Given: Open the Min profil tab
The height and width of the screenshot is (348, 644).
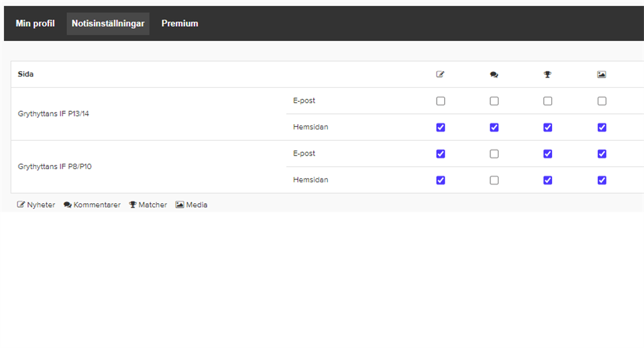Looking at the screenshot, I should pos(35,23).
